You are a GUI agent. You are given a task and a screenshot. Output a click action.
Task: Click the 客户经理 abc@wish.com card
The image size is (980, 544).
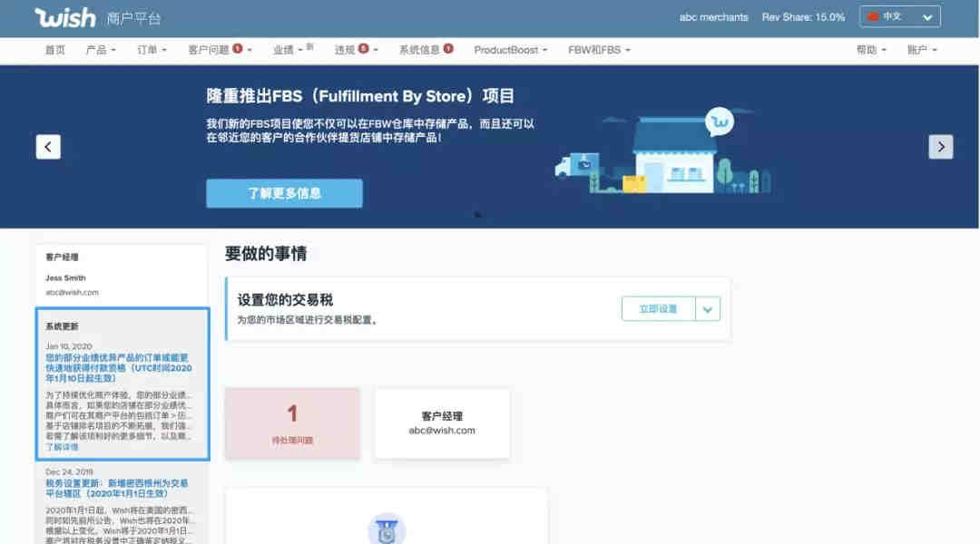click(442, 423)
